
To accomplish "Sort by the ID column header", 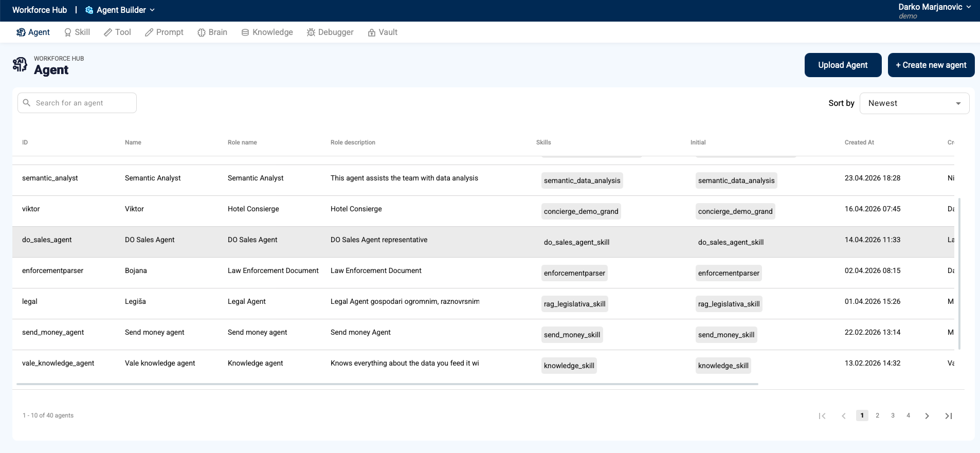I will (25, 142).
